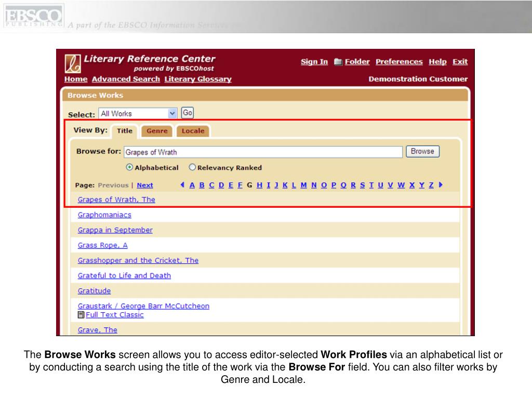Open the Folder link

click(357, 62)
